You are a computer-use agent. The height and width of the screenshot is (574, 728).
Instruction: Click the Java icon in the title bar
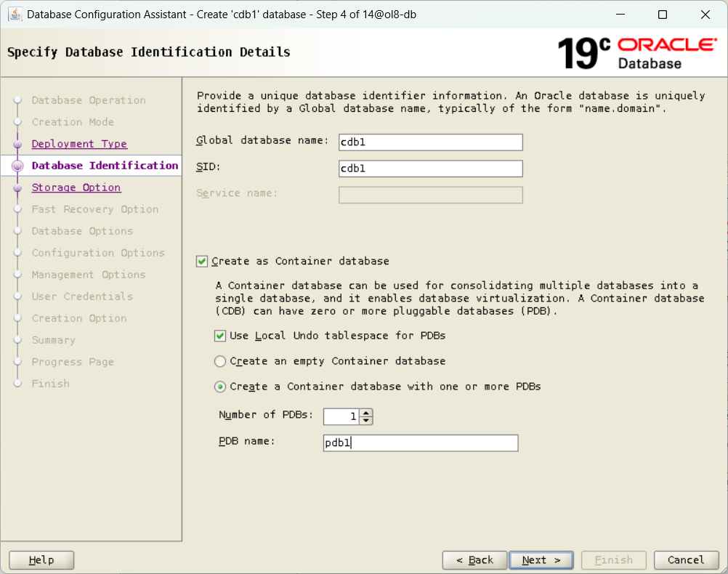pyautogui.click(x=15, y=15)
